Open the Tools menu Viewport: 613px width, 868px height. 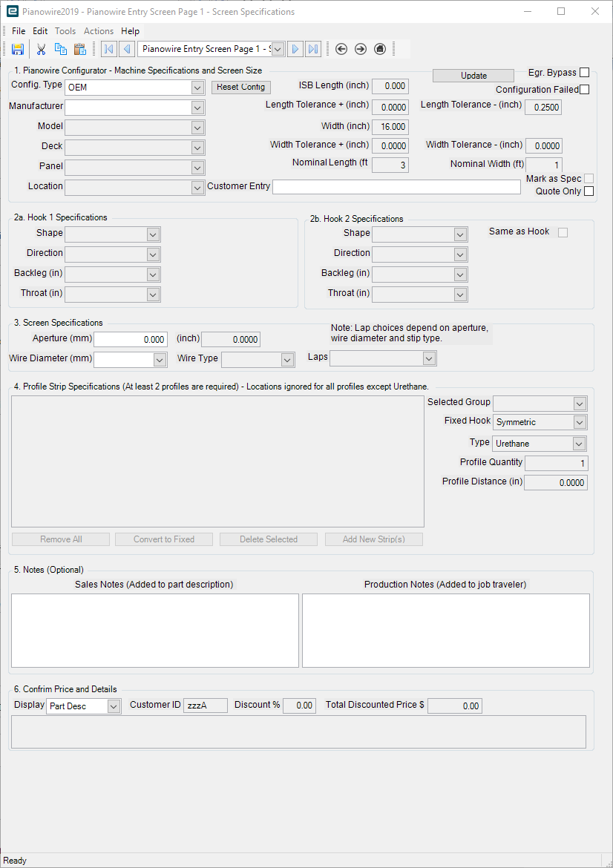pos(66,31)
